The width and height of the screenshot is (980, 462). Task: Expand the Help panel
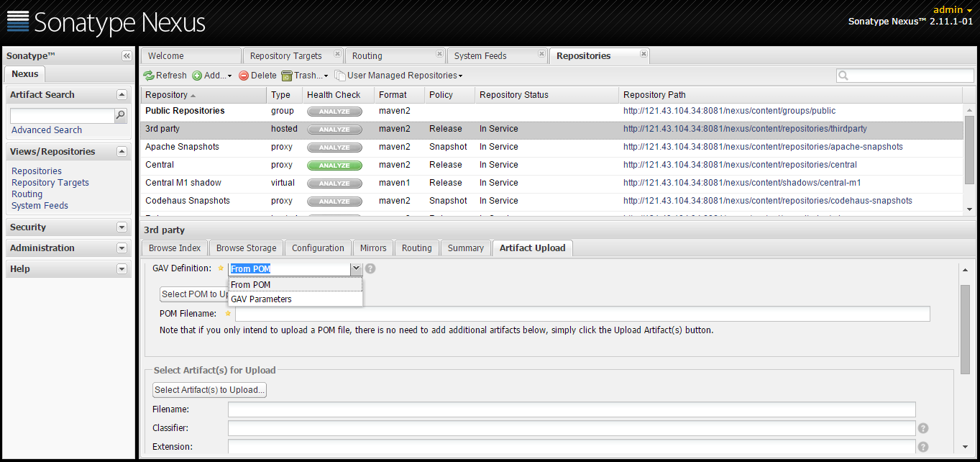(122, 269)
